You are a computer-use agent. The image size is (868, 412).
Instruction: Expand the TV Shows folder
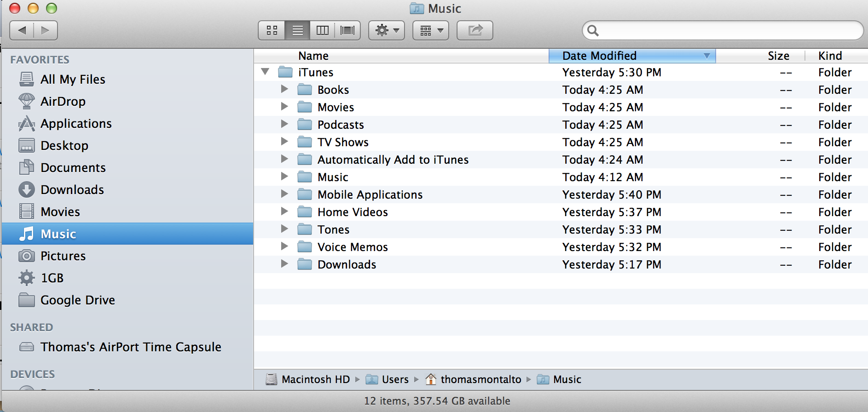[x=284, y=141]
